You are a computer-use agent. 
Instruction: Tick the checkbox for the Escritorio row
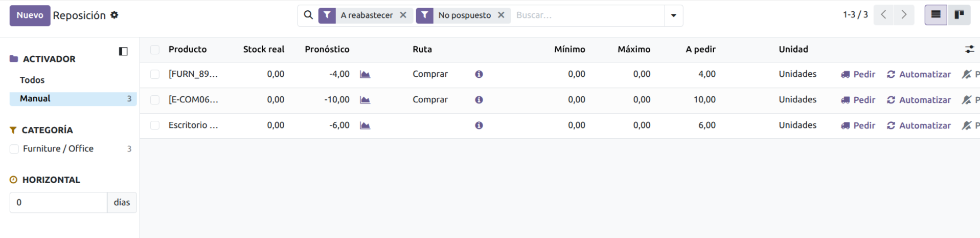[155, 125]
